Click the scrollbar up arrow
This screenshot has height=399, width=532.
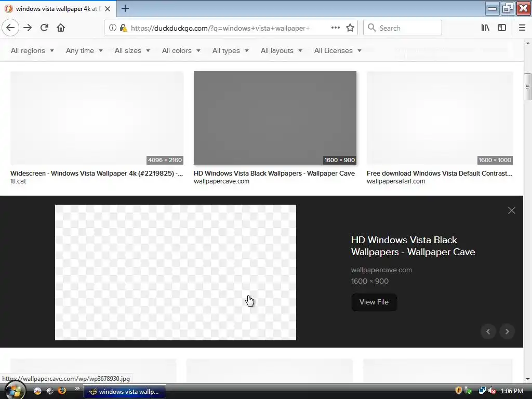(x=528, y=43)
